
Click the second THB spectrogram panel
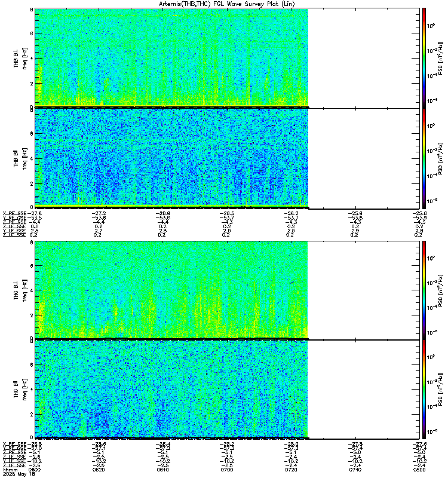point(172,158)
